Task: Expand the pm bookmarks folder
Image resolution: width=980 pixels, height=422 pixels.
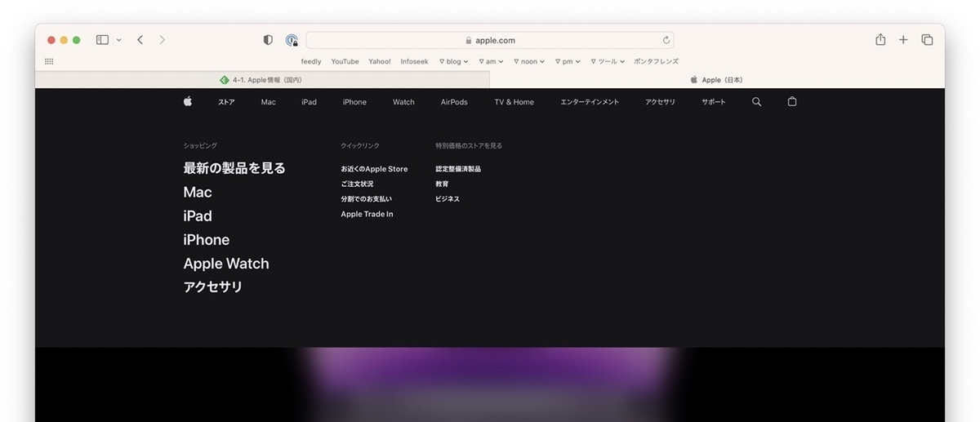Action: click(x=568, y=61)
